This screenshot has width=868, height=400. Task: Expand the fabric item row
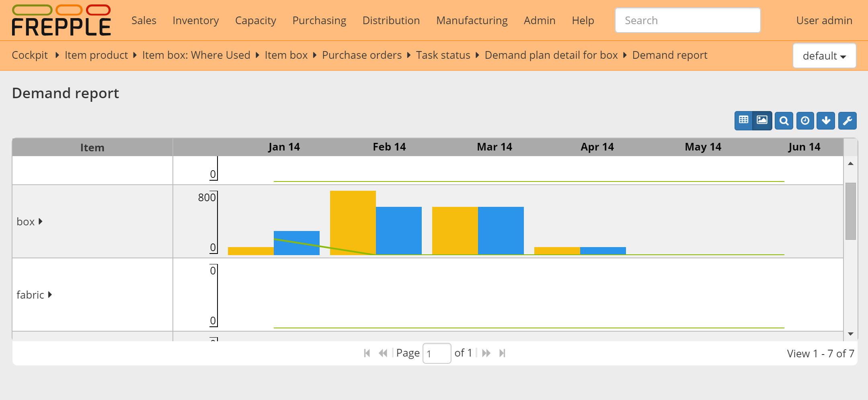coord(50,295)
